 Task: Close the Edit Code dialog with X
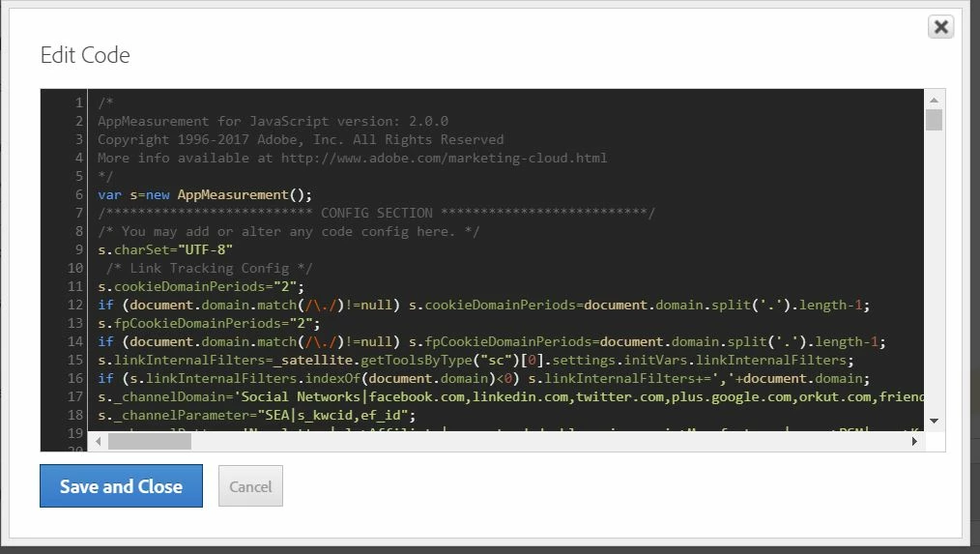coord(940,27)
